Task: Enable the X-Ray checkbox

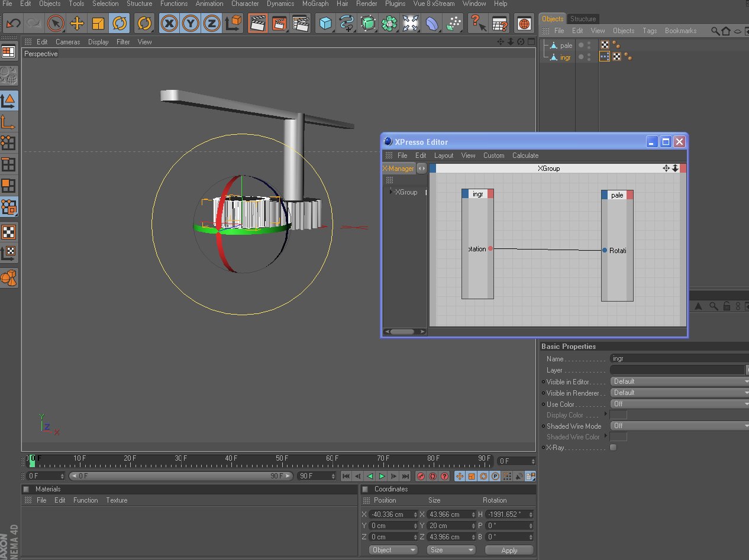Action: click(613, 448)
